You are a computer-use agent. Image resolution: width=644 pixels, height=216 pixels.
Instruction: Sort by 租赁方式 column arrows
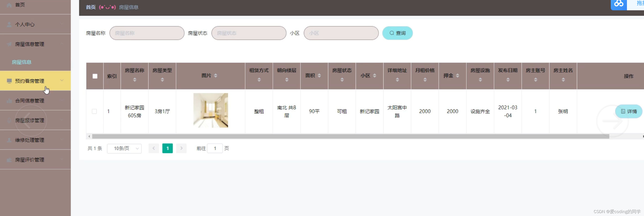(x=259, y=80)
